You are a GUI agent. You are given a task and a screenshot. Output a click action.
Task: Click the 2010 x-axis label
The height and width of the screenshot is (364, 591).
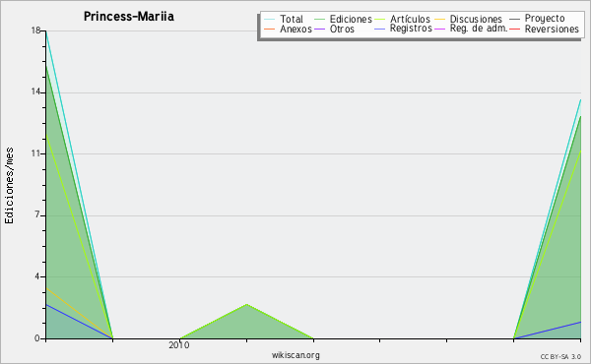179,345
